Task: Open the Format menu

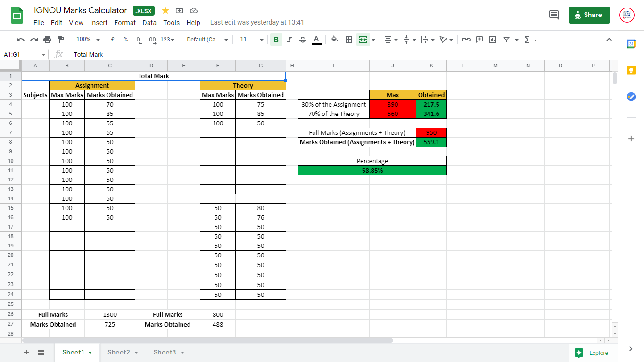Action: [x=125, y=23]
